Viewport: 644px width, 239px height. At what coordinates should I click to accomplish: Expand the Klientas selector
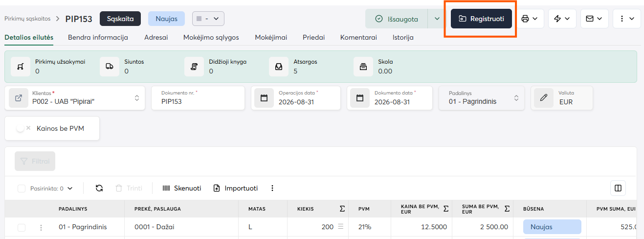tap(137, 98)
